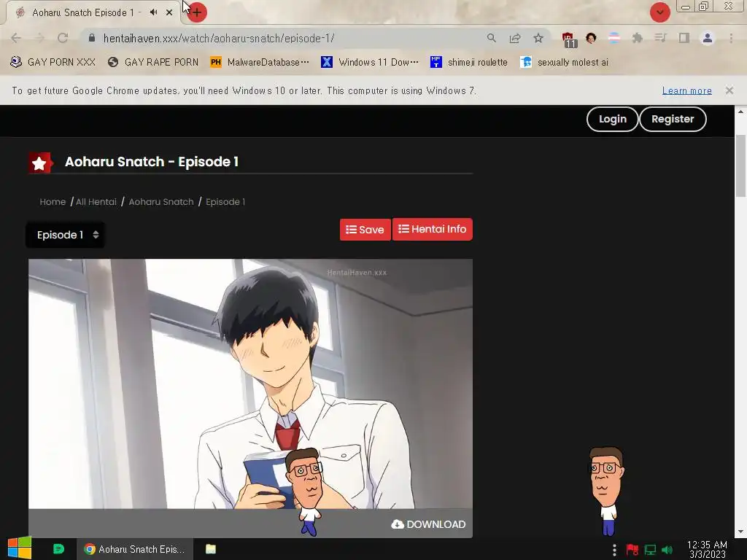Open the File Explorer folder in taskbar
747x560 pixels.
[211, 549]
